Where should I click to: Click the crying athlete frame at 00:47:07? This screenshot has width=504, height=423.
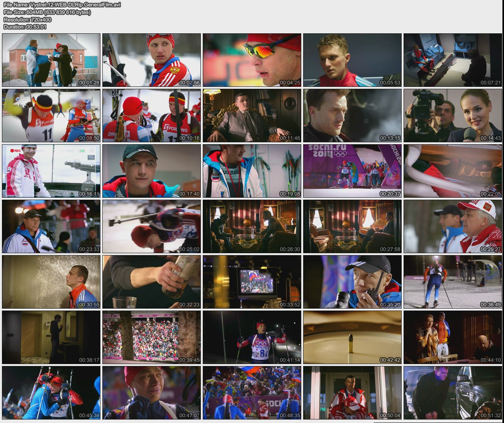pyautogui.click(x=152, y=393)
